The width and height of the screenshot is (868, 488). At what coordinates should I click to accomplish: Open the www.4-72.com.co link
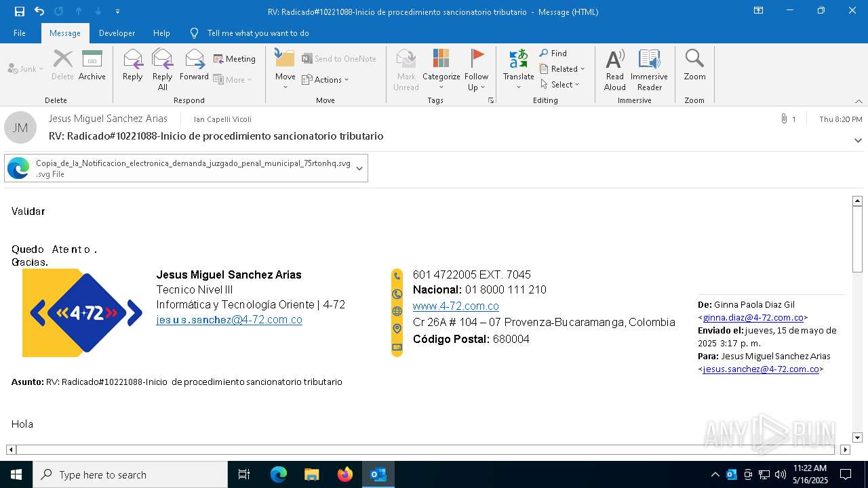(456, 306)
